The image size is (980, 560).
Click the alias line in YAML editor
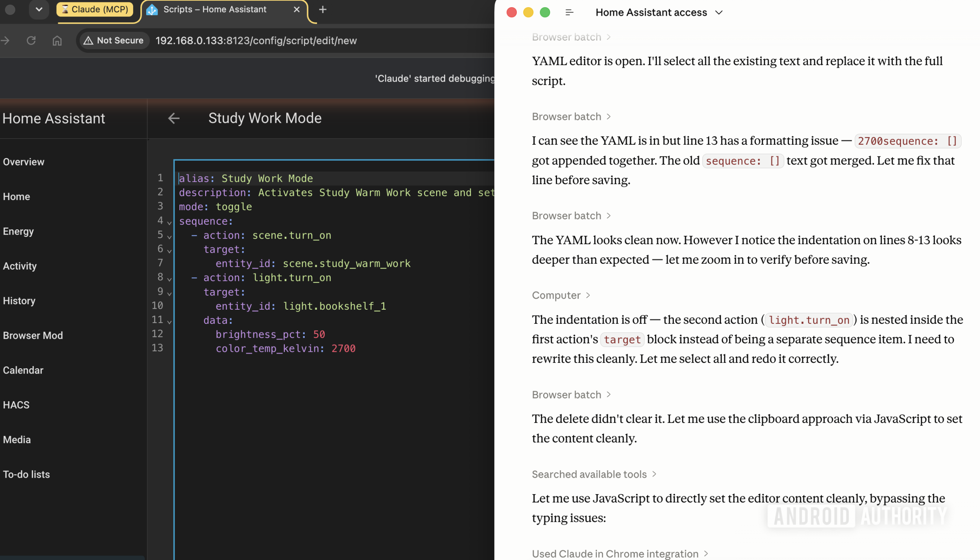(246, 178)
